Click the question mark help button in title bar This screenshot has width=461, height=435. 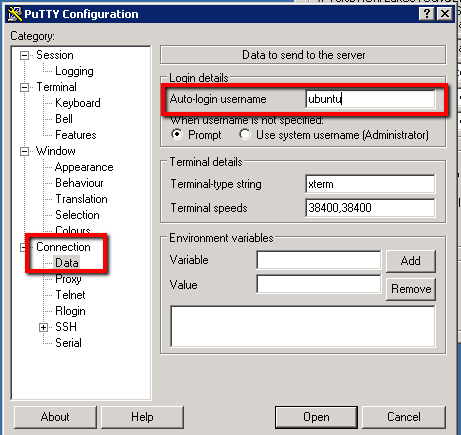tap(427, 14)
